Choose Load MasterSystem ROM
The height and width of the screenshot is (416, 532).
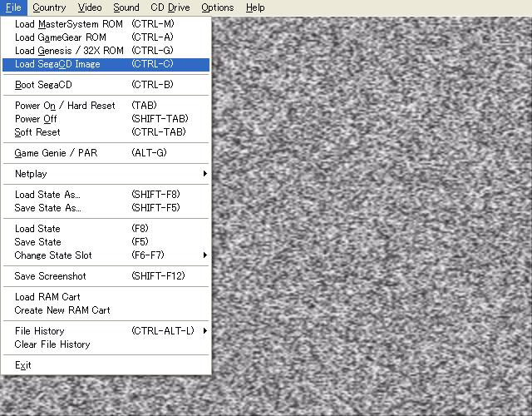coord(106,24)
